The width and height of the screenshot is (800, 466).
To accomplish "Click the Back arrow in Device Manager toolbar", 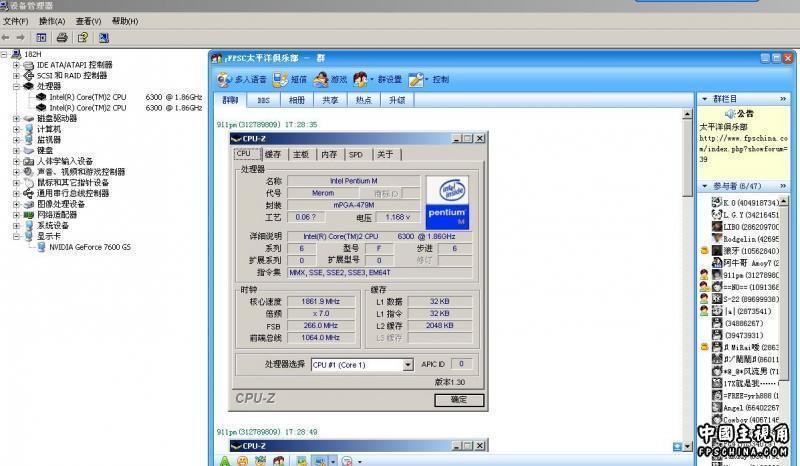I will (6, 38).
